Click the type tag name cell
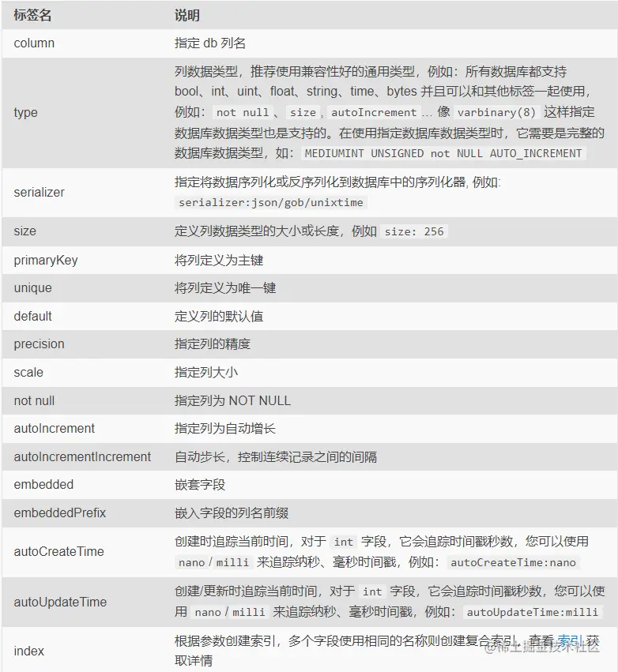Viewport: 618px width, 672px height. click(26, 112)
